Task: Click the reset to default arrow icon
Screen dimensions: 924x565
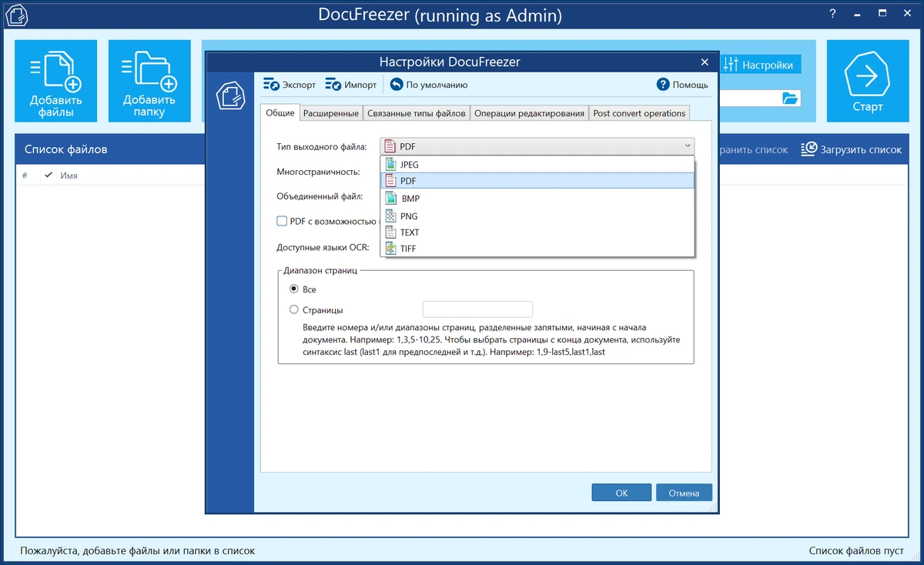Action: (397, 85)
